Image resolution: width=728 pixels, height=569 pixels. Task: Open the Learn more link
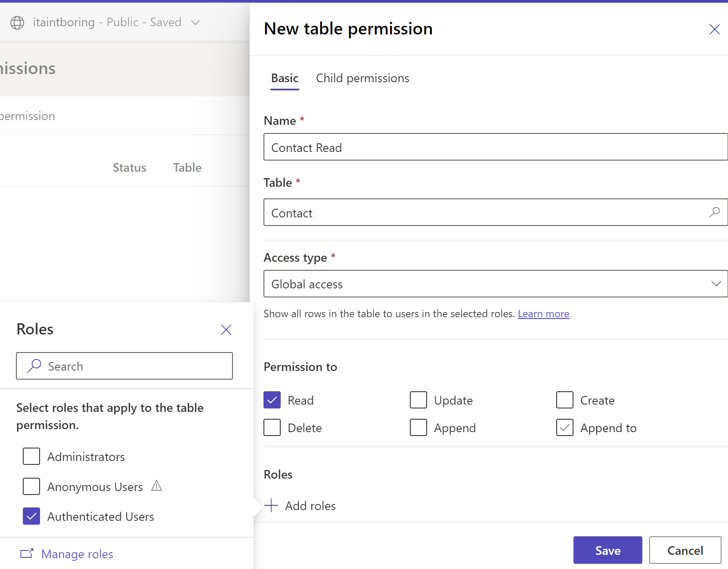click(x=543, y=313)
